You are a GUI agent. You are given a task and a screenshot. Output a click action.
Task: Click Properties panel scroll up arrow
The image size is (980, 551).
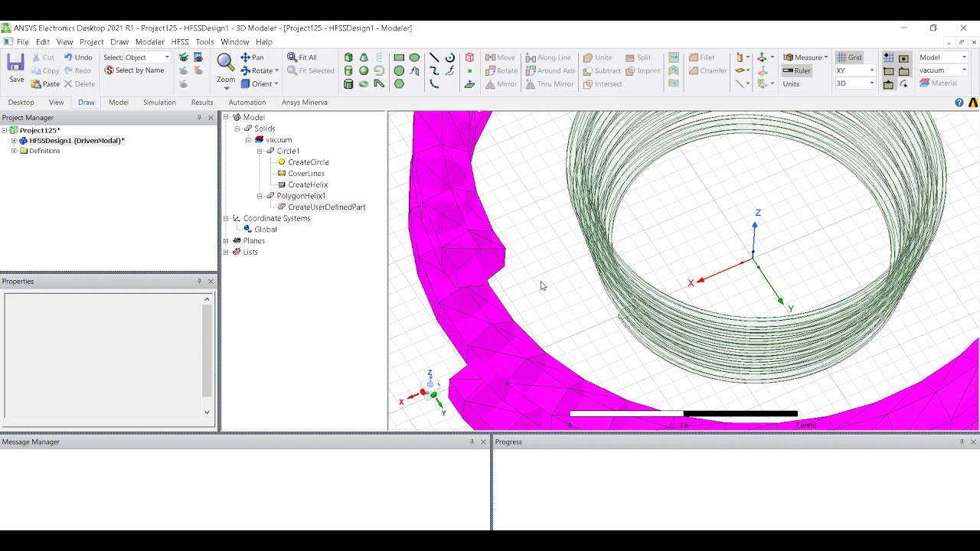pyautogui.click(x=207, y=299)
